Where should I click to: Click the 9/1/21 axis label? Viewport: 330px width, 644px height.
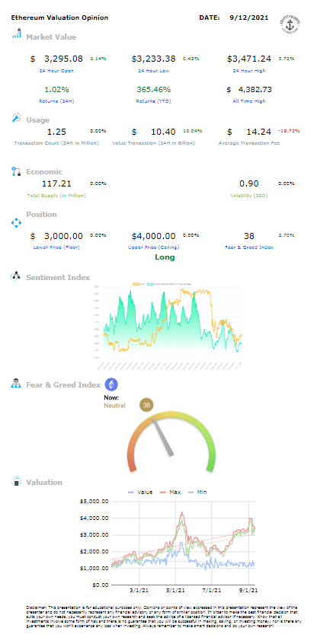(x=248, y=591)
